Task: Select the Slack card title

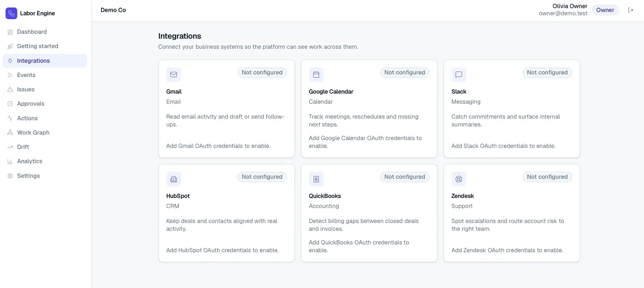Action: (x=459, y=92)
